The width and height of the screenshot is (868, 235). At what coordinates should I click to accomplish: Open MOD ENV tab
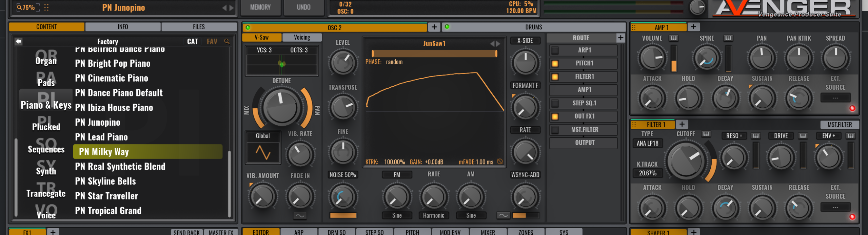click(x=450, y=232)
